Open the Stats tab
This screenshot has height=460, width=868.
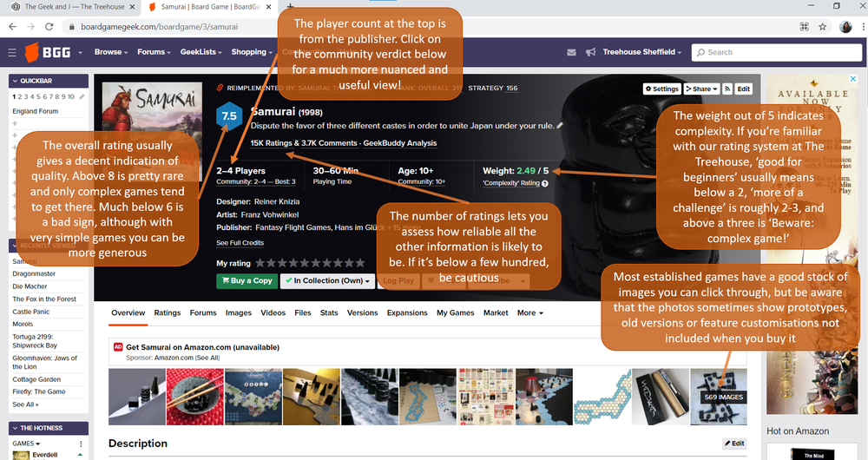pos(329,312)
